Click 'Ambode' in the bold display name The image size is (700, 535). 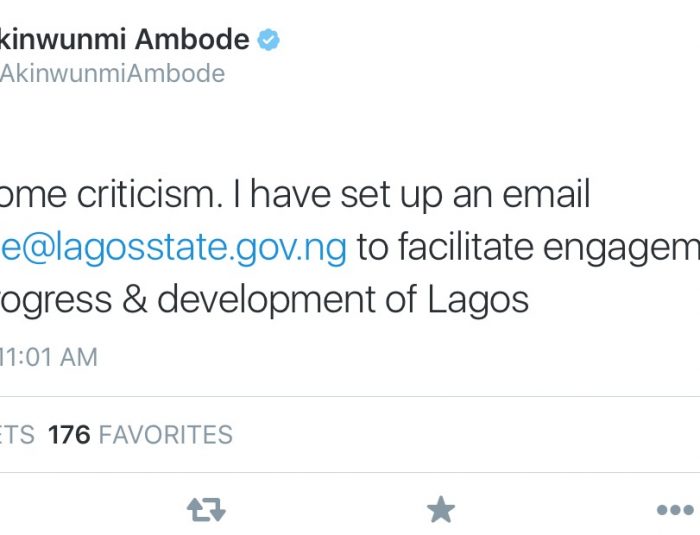[192, 39]
